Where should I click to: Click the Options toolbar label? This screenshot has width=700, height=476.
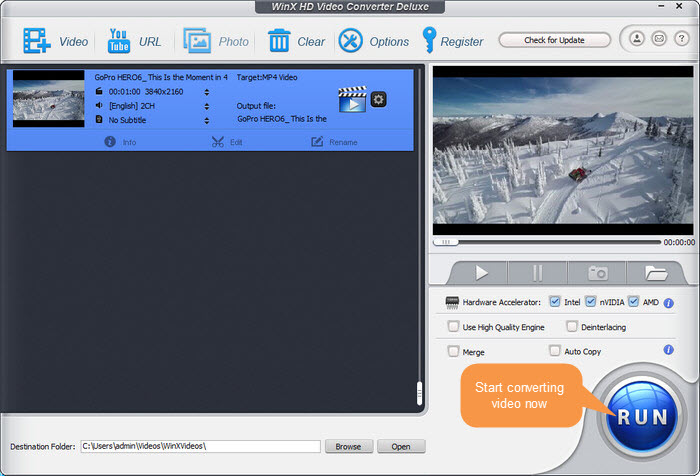click(x=389, y=42)
